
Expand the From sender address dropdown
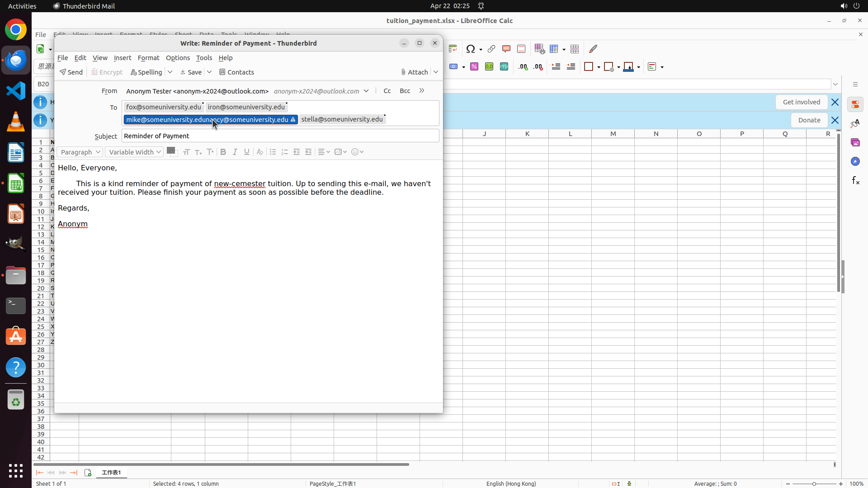click(366, 91)
